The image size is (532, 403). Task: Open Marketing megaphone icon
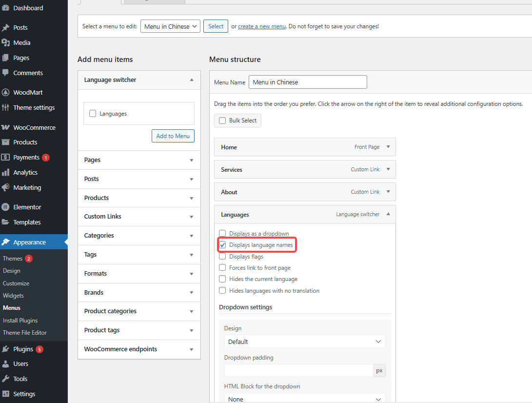5,187
